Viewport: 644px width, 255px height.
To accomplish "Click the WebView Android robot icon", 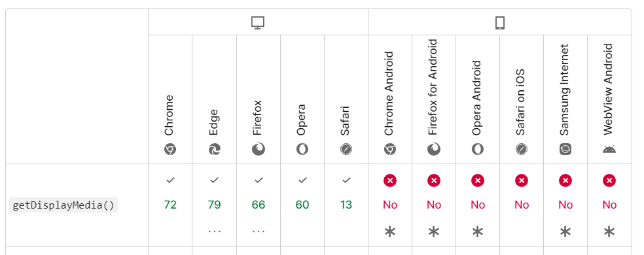I will pos(609,150).
